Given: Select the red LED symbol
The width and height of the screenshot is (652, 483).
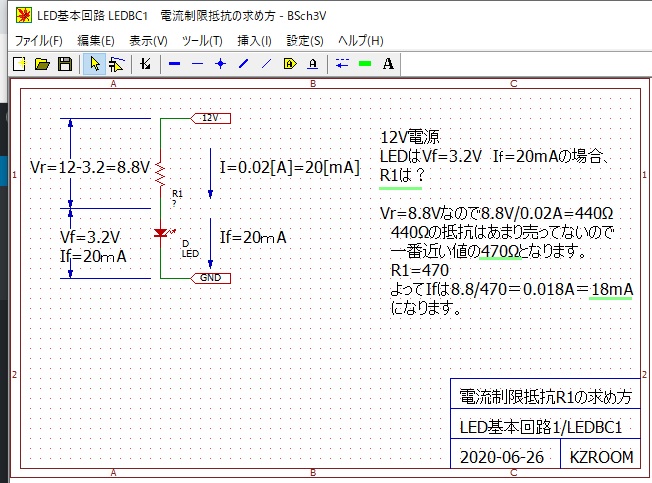Looking at the screenshot, I should (161, 234).
